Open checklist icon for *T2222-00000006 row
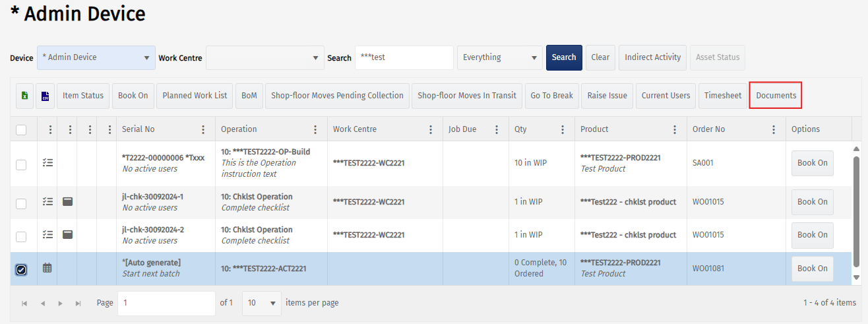This screenshot has width=868, height=324. tap(47, 164)
